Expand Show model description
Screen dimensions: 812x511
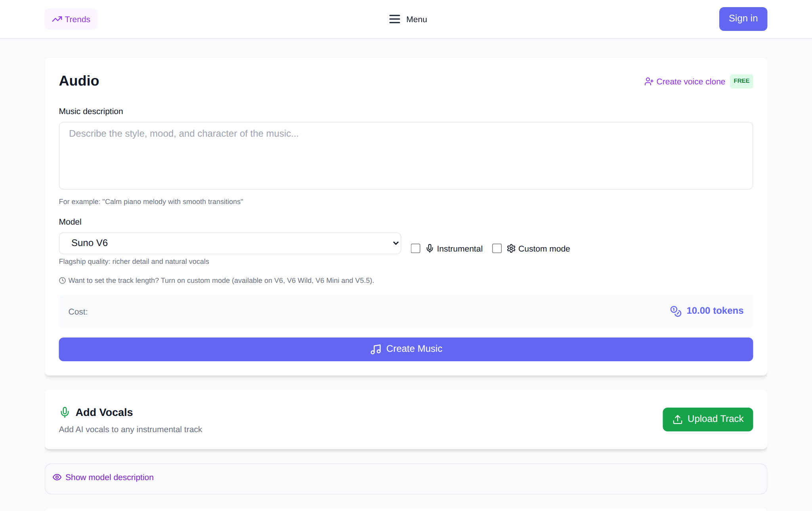click(109, 477)
